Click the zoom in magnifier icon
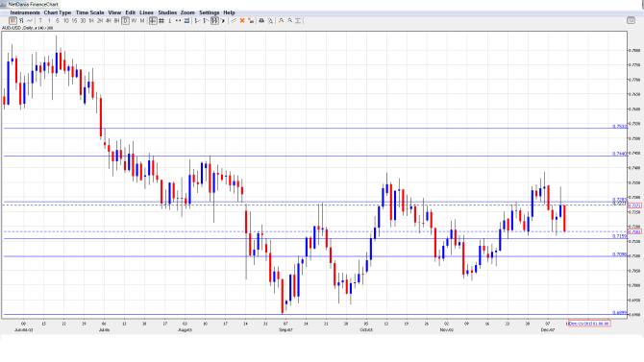The width and height of the screenshot is (644, 362). 281,20
